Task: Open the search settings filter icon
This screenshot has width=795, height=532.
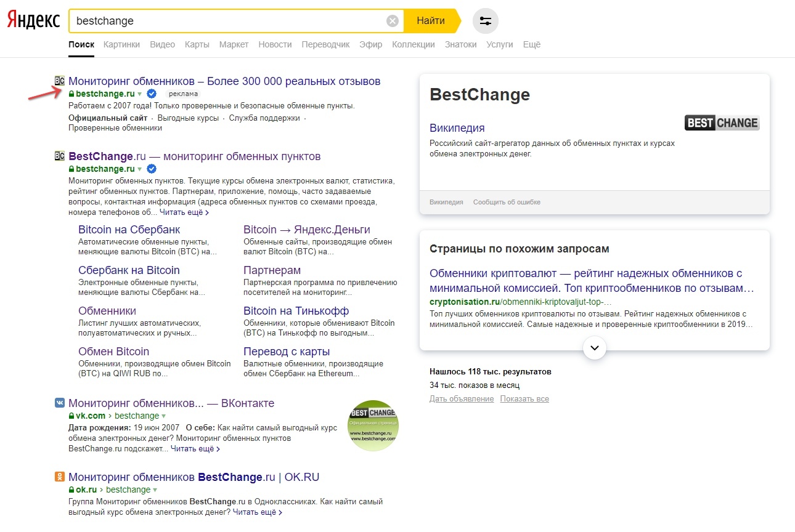Action: [x=485, y=21]
